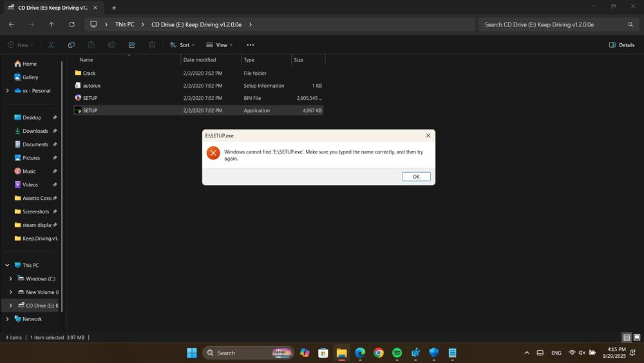
Task: Click the Delete trash icon
Action: pos(152,45)
